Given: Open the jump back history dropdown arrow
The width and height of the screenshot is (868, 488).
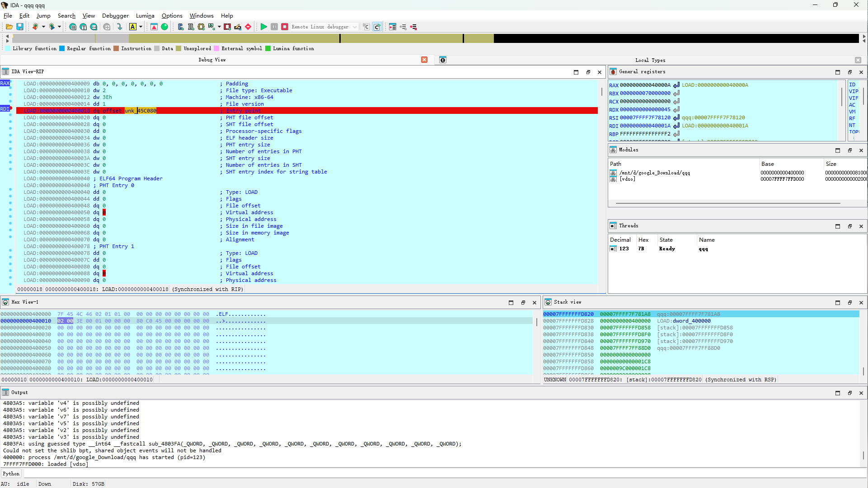Looking at the screenshot, I should [43, 27].
